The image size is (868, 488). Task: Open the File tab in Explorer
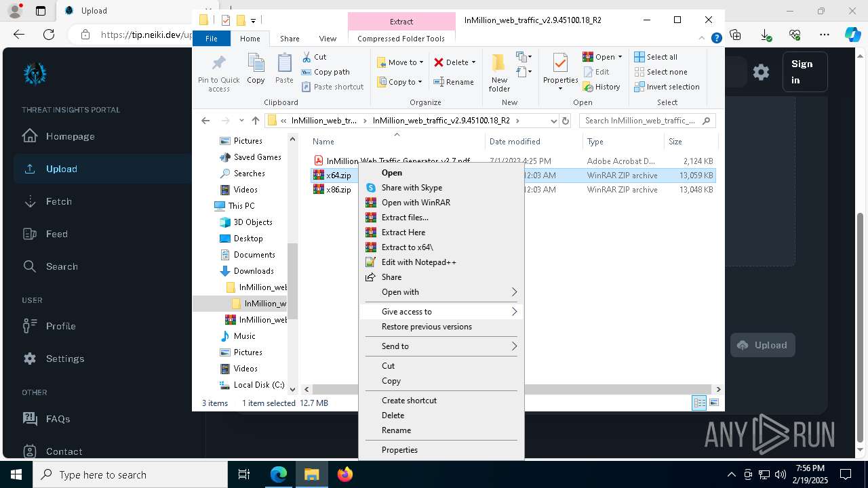click(x=212, y=39)
